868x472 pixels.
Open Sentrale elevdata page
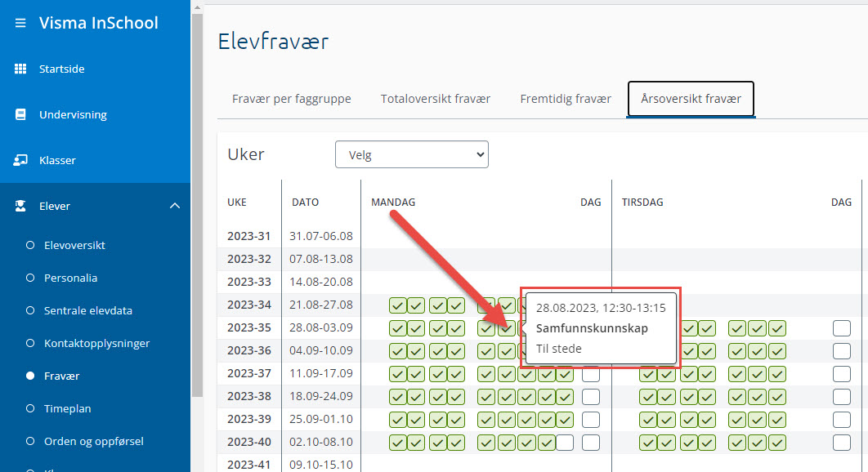[88, 310]
